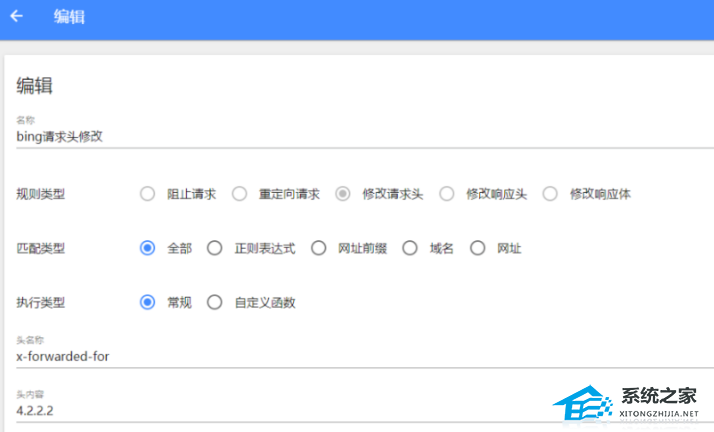Image resolution: width=714 pixels, height=432 pixels.
Task: Click the 匹配类型 label
Action: 41,248
